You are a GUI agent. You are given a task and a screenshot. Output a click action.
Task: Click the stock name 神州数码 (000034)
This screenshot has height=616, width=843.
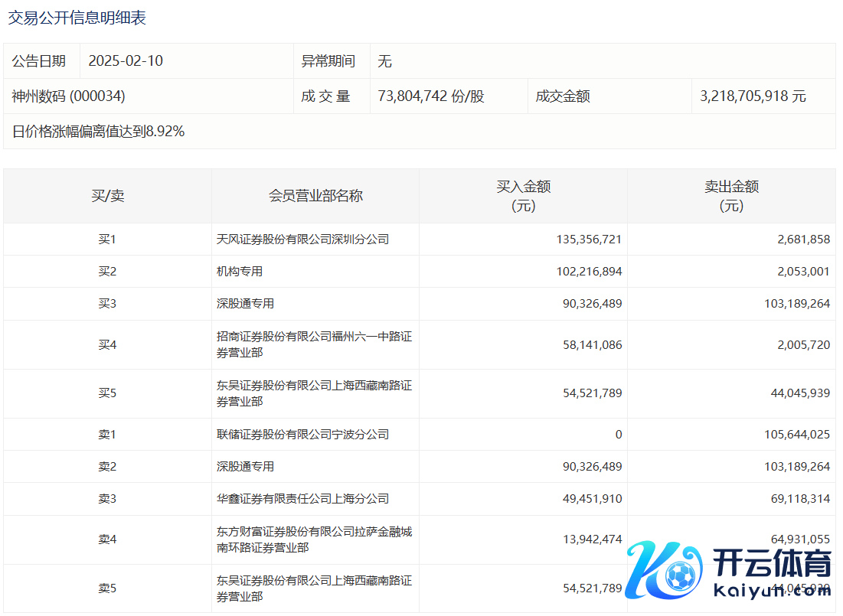pos(69,96)
